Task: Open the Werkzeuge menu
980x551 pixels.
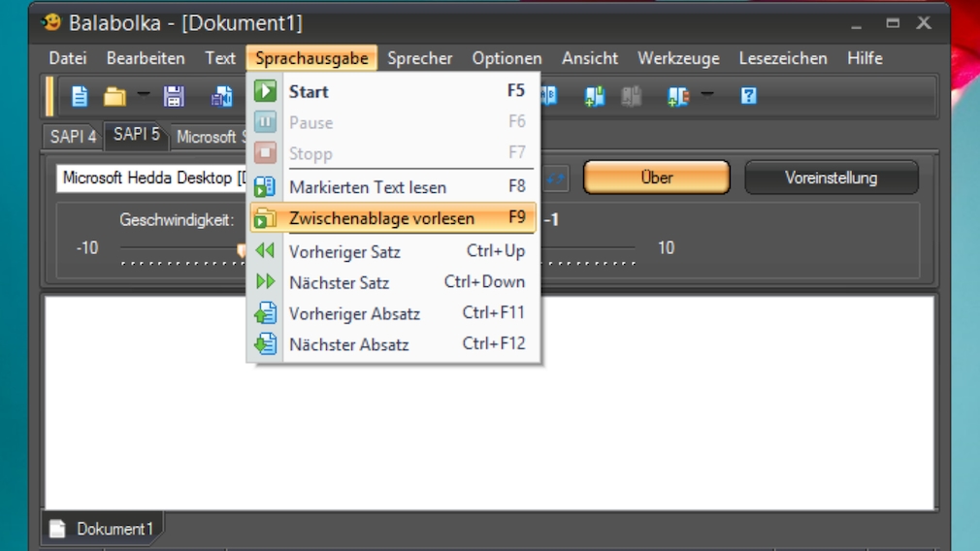Action: click(677, 58)
